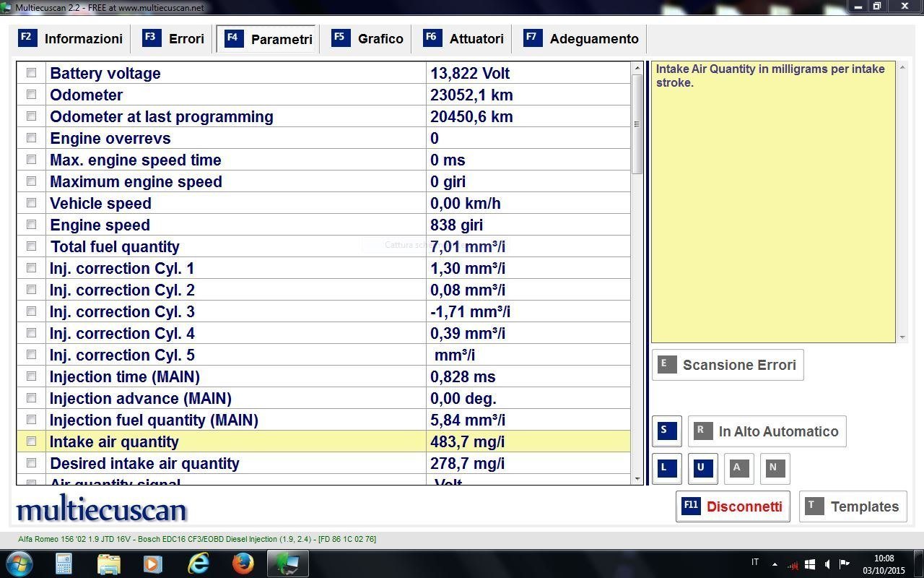Launch Windows Media Player from taskbar
Screen dimensions: 924x578
click(x=153, y=563)
